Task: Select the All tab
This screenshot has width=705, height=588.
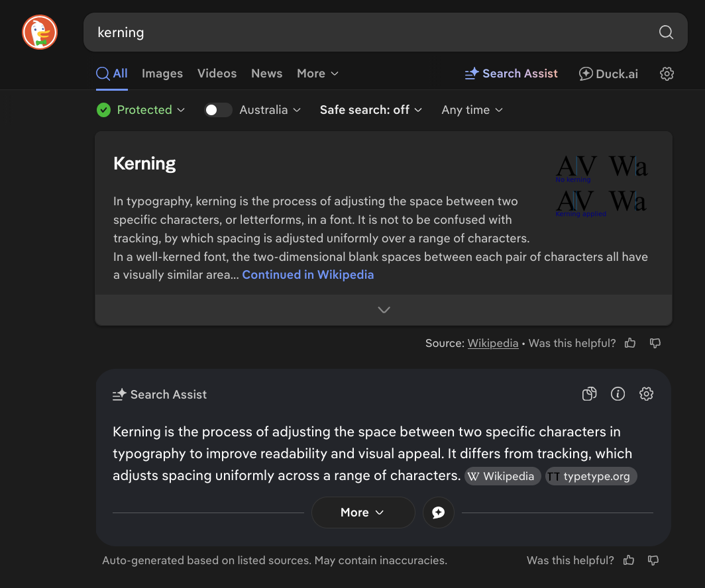Action: point(112,73)
